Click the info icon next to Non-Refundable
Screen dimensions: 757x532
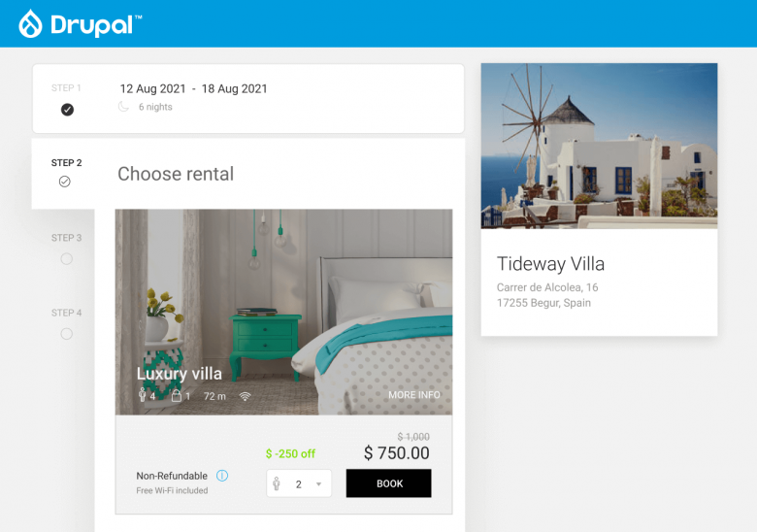pos(222,476)
